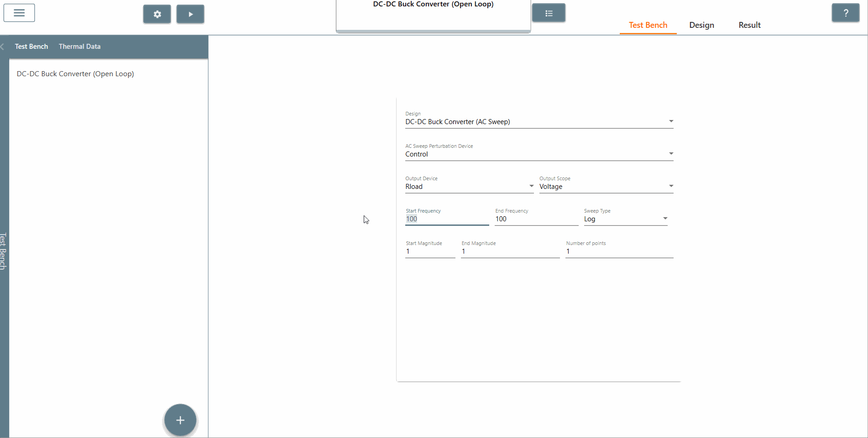Viewport: 868px width, 438px height.
Task: Open the Thermal Data tab
Action: tap(79, 46)
